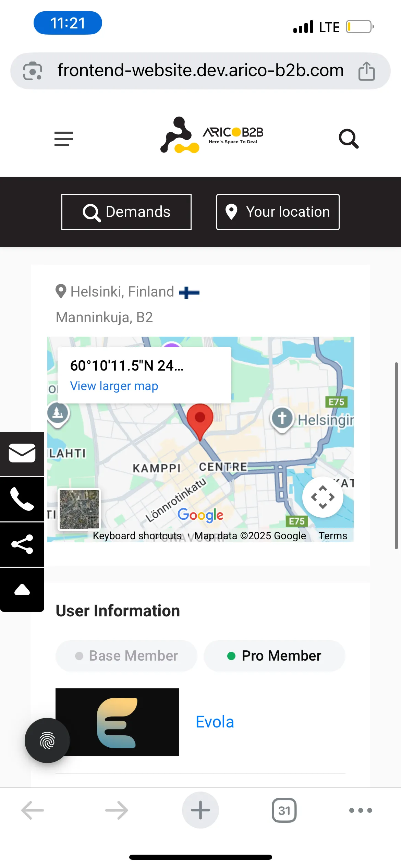The width and height of the screenshot is (401, 868).
Task: Click the phone call side icon
Action: click(22, 499)
